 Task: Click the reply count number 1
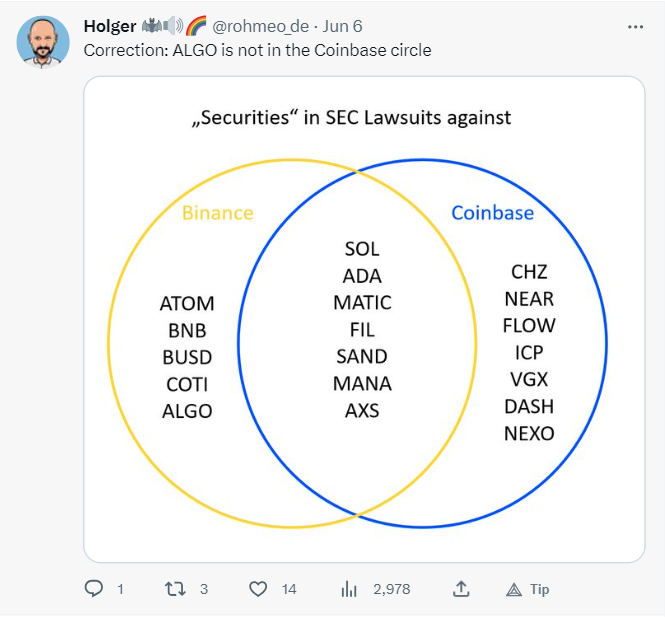coord(120,589)
